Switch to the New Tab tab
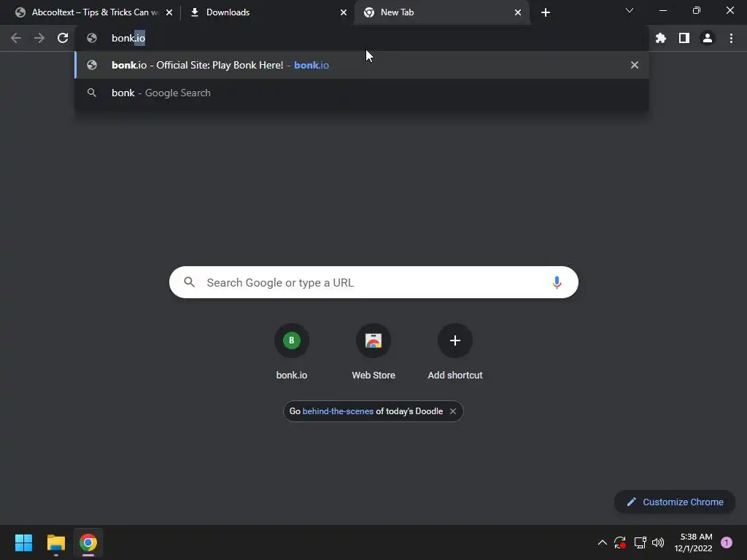The height and width of the screenshot is (560, 747). coord(441,12)
